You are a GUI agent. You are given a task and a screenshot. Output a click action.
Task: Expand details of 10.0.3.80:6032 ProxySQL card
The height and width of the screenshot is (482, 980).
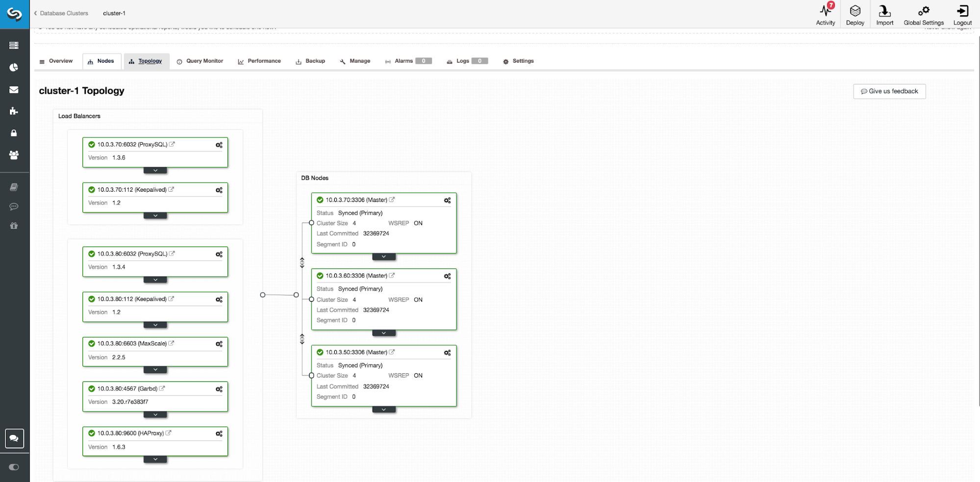click(155, 280)
